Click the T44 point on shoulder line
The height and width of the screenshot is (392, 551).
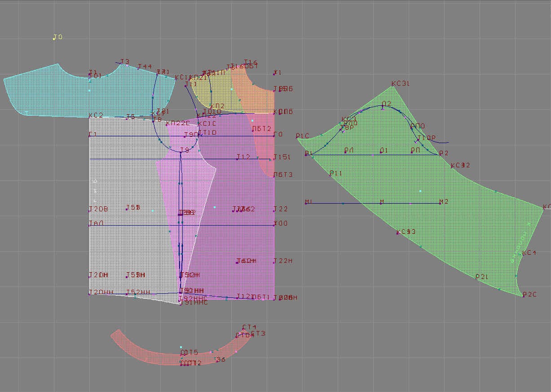[138, 68]
